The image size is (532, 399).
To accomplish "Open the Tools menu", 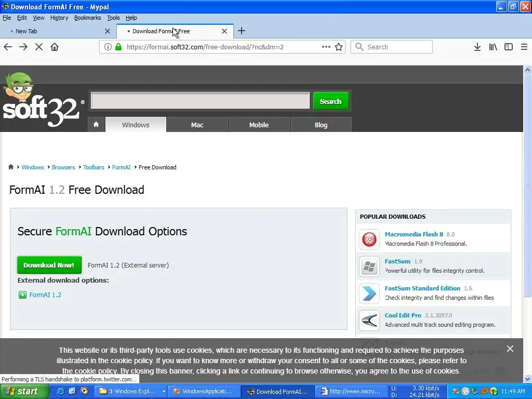I will click(x=113, y=18).
